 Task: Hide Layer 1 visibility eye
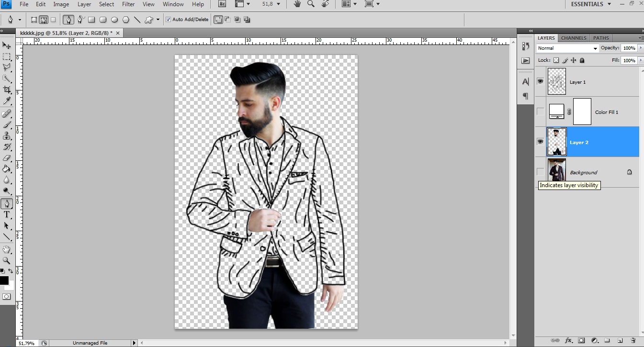(540, 81)
